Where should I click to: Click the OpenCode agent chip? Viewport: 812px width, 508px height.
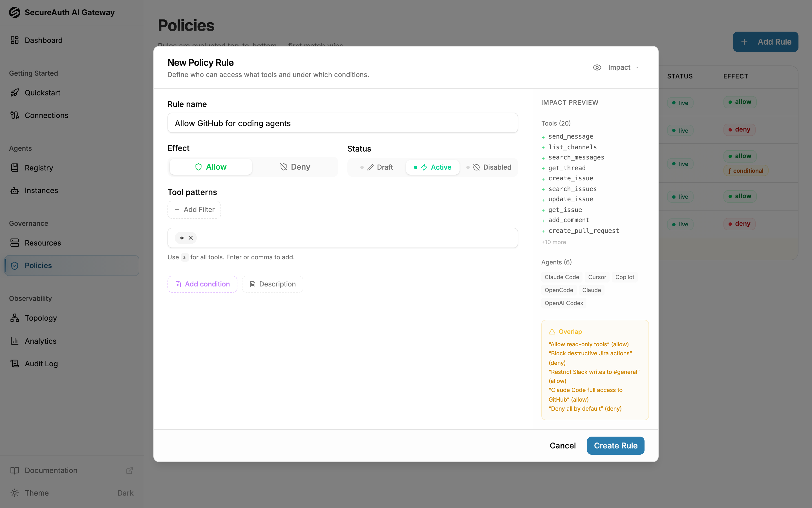click(559, 290)
